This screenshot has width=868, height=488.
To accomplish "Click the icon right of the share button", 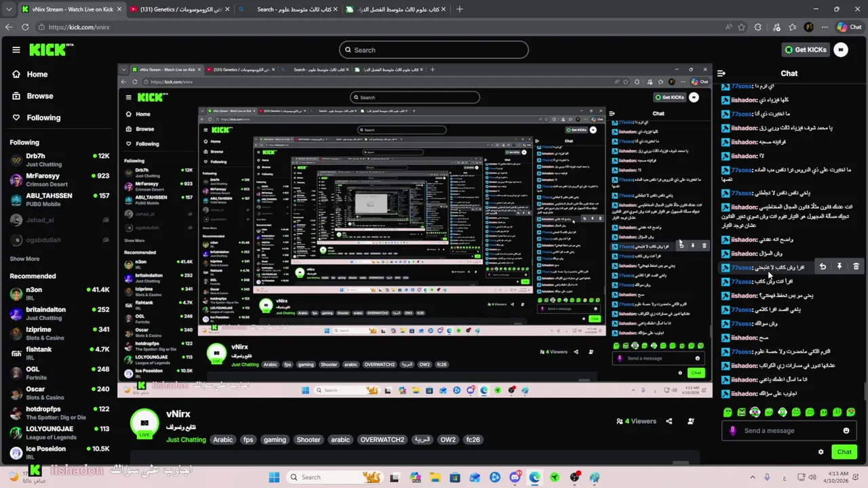I will 691,421.
